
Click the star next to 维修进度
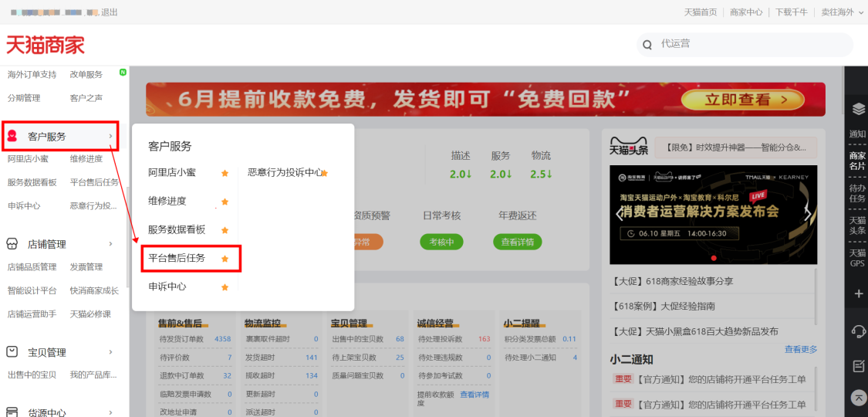pos(225,202)
